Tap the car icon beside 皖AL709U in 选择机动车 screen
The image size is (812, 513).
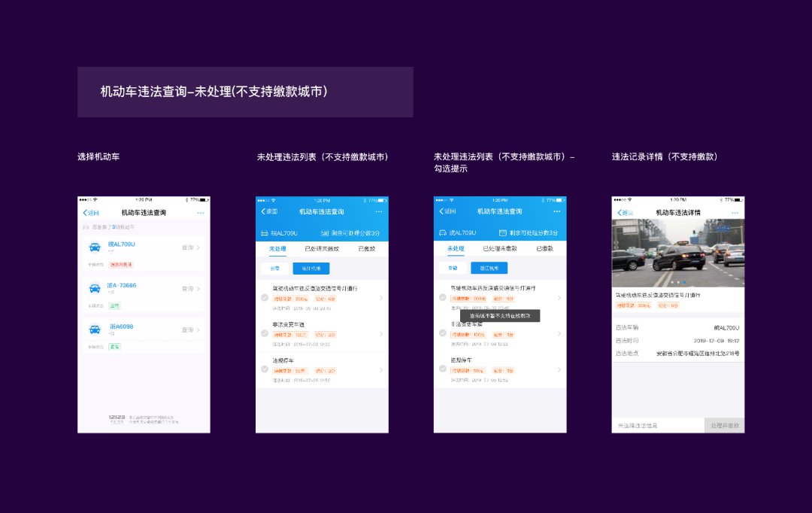(95, 247)
